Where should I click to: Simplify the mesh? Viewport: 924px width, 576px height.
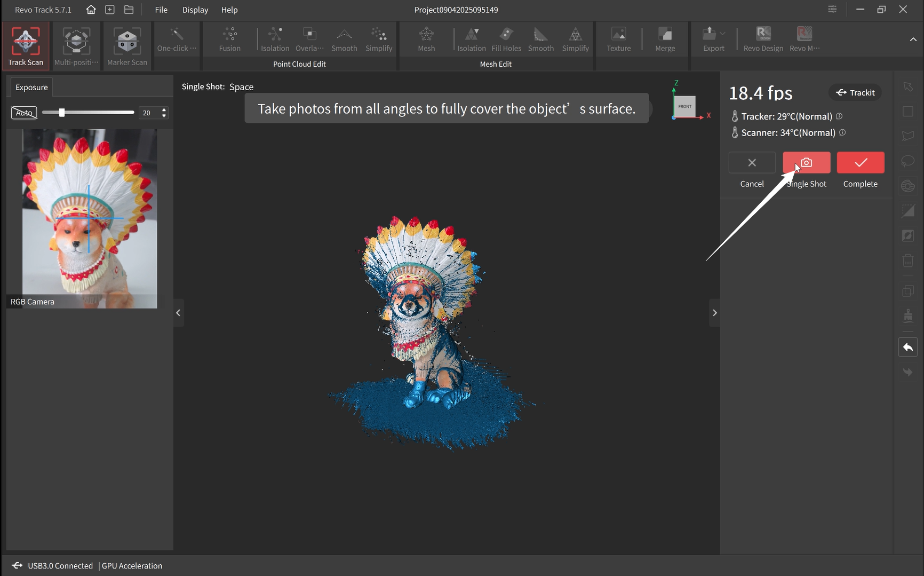pyautogui.click(x=576, y=40)
